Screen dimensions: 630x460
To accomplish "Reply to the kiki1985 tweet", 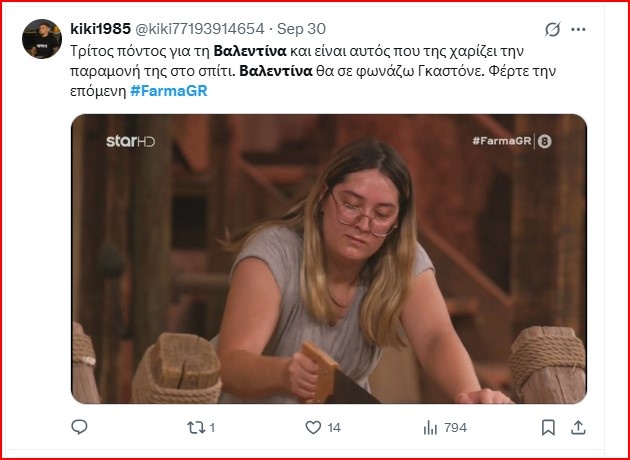I will point(80,427).
